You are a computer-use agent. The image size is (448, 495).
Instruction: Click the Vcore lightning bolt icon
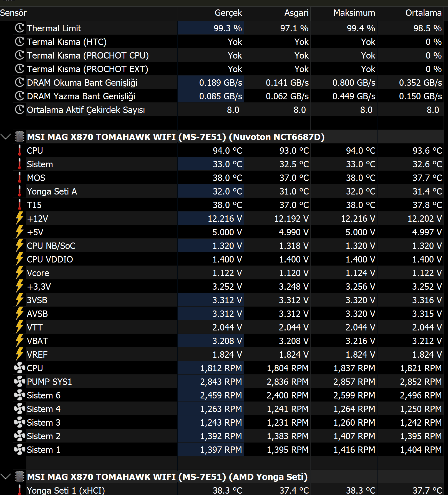(19, 273)
